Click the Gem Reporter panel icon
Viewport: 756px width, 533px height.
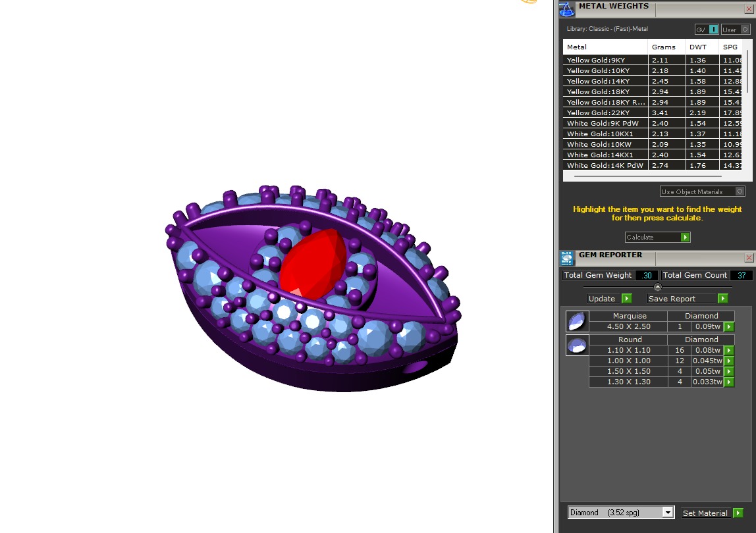tap(567, 259)
